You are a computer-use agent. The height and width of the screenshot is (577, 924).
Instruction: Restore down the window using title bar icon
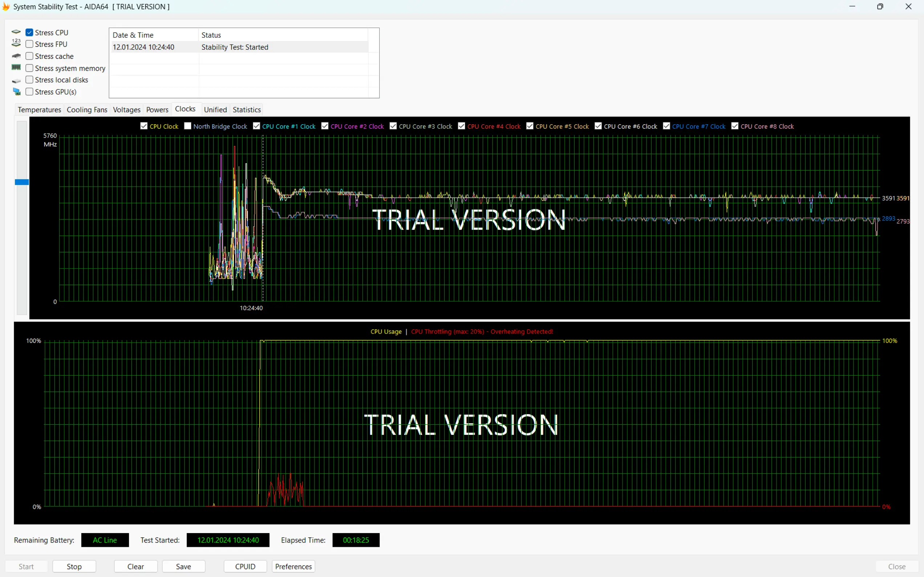click(880, 7)
